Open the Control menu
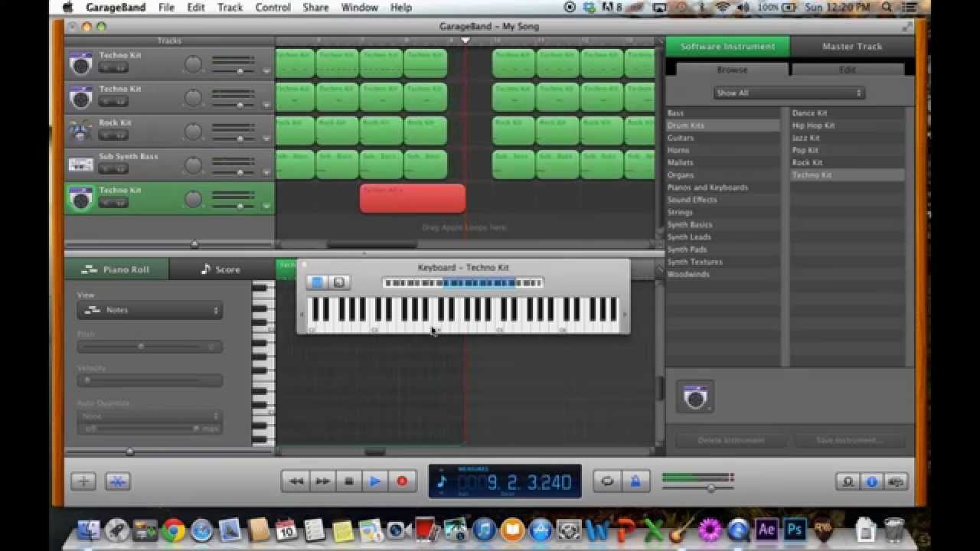980x551 pixels. pyautogui.click(x=273, y=8)
